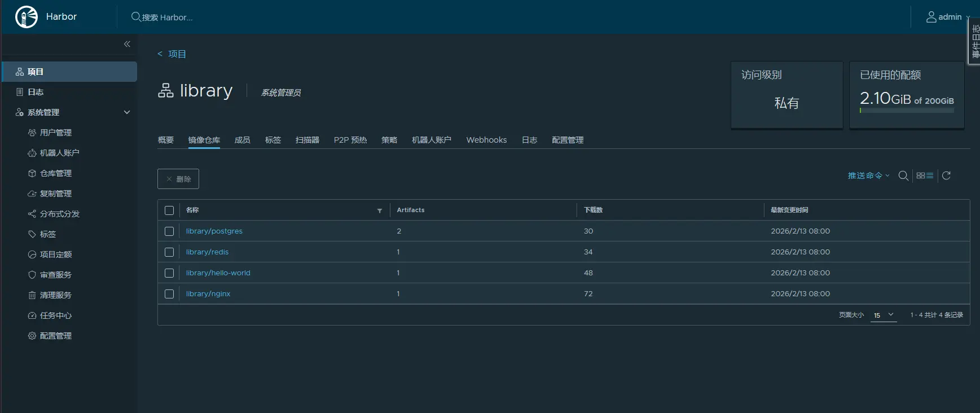The width and height of the screenshot is (980, 413).
Task: Open the library/nginx repository link
Action: (x=208, y=294)
